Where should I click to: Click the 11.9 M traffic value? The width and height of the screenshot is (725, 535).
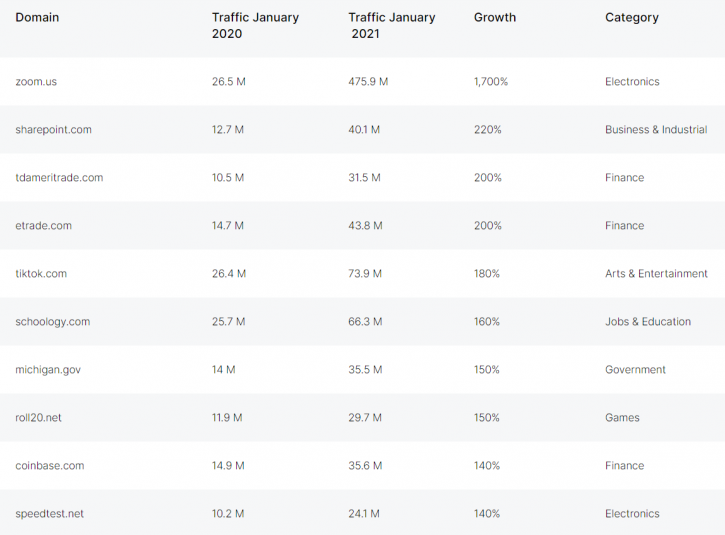(227, 418)
